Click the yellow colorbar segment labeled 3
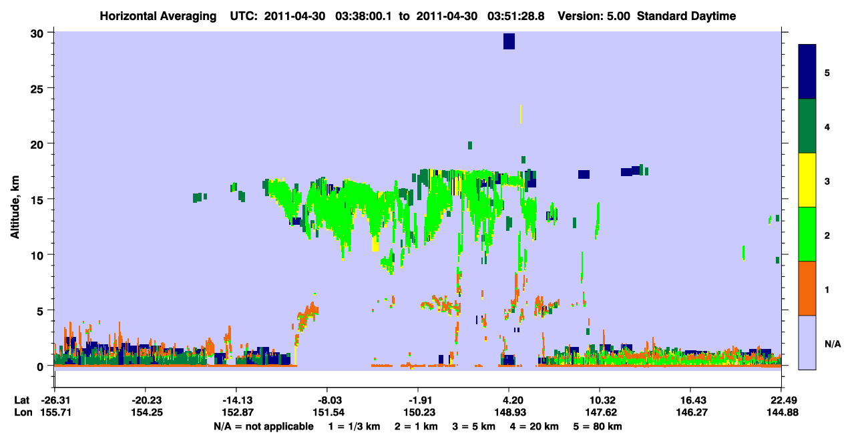868x445 pixels. pos(807,180)
